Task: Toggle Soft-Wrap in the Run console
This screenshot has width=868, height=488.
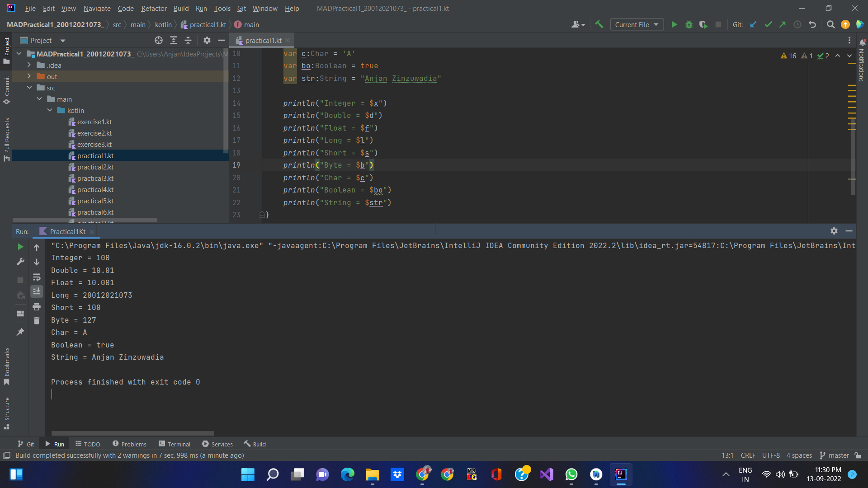Action: (37, 277)
